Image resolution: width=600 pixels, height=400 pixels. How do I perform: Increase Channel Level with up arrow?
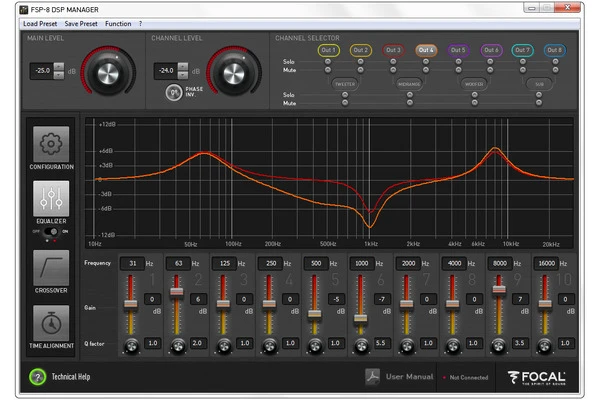click(183, 67)
